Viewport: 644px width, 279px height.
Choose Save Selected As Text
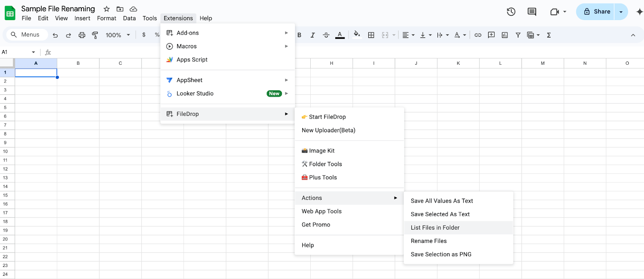point(458,214)
